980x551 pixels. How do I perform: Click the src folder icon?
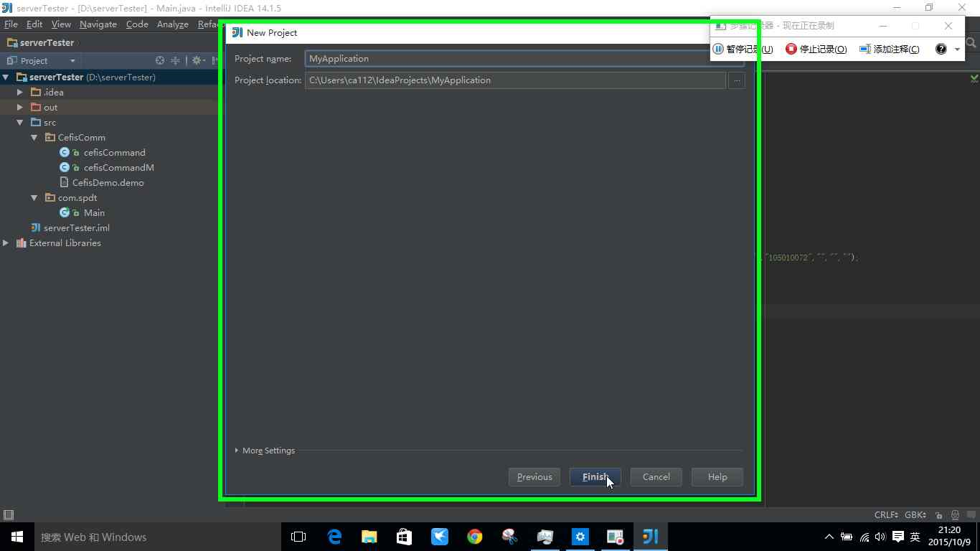click(x=36, y=123)
